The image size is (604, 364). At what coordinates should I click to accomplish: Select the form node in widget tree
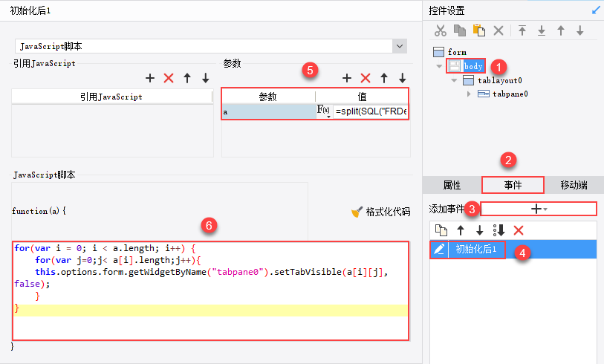pyautogui.click(x=449, y=52)
